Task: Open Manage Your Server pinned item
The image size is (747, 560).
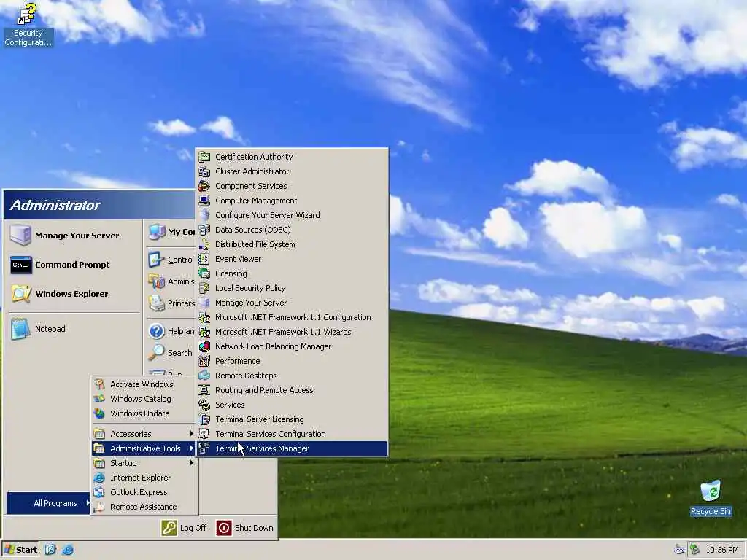Action: click(74, 236)
